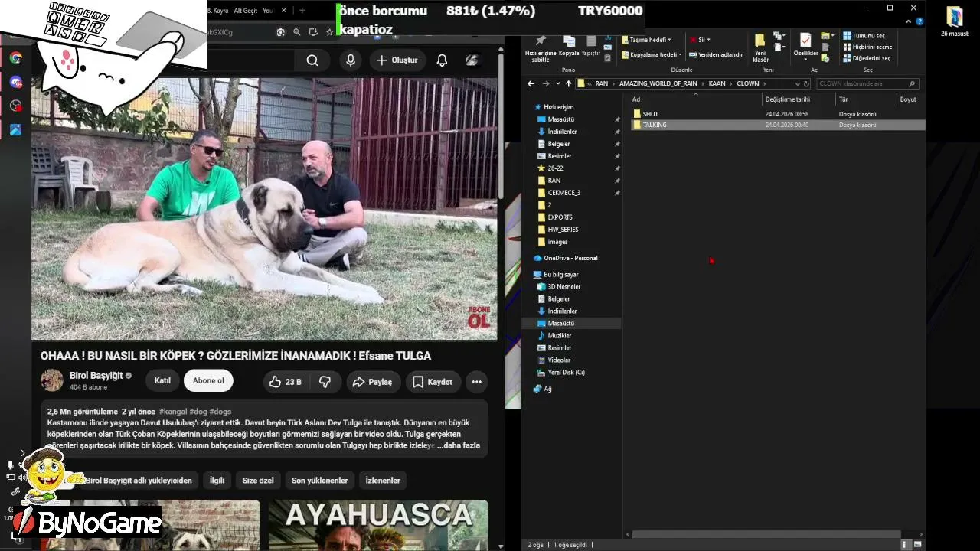Image resolution: width=980 pixels, height=551 pixels.
Task: Click the YouTube search magnifier icon
Action: click(x=312, y=60)
